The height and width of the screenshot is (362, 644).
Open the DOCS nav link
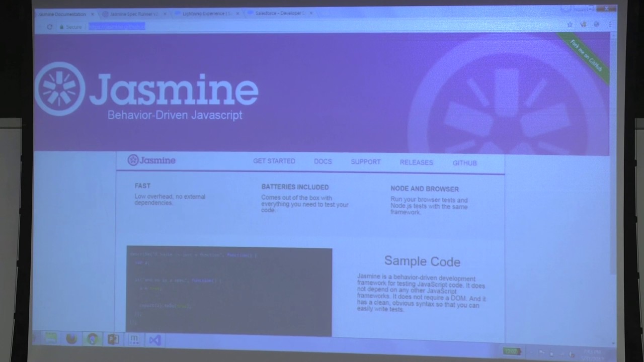pos(323,161)
